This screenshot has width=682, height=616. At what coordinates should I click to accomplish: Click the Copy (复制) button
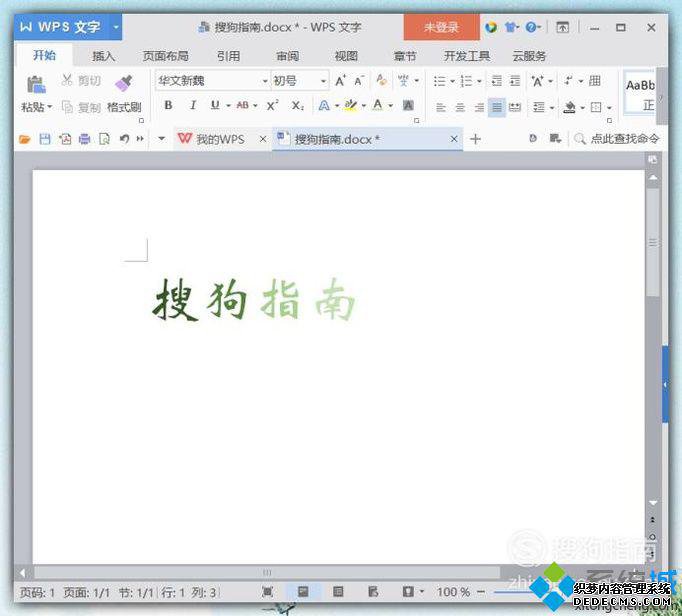(x=81, y=107)
